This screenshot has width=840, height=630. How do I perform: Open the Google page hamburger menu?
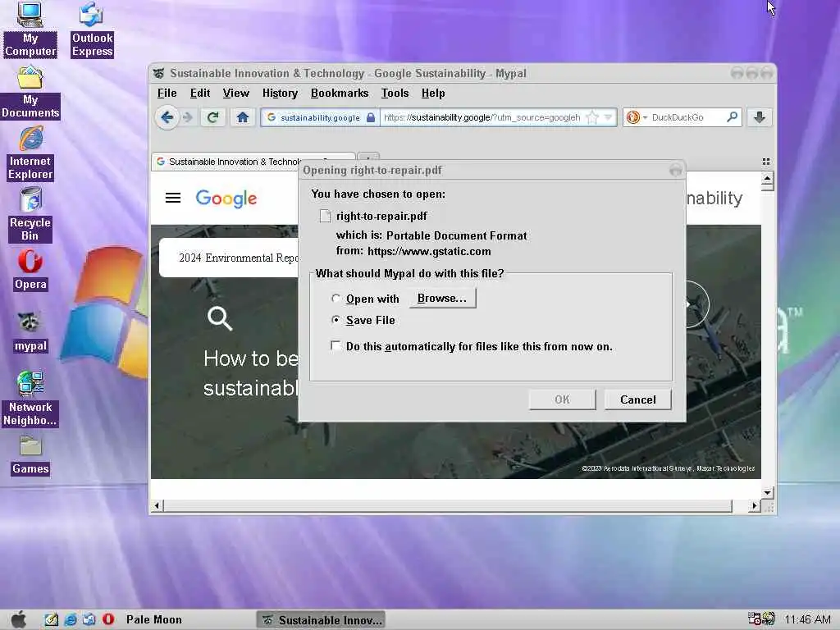[x=172, y=198]
